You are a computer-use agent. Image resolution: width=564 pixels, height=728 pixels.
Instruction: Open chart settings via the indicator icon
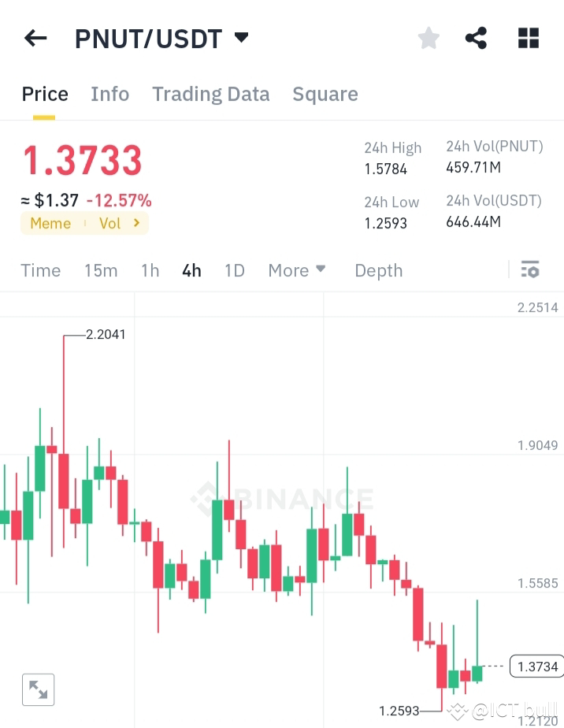530,270
